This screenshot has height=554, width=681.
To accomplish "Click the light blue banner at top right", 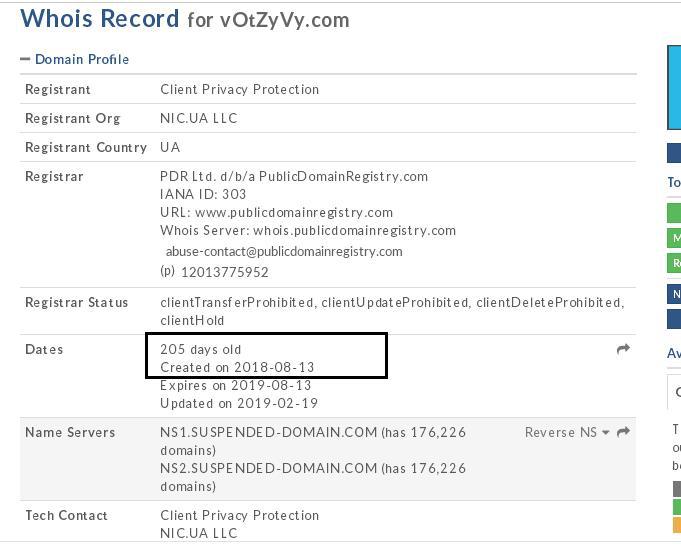I will coord(674,87).
